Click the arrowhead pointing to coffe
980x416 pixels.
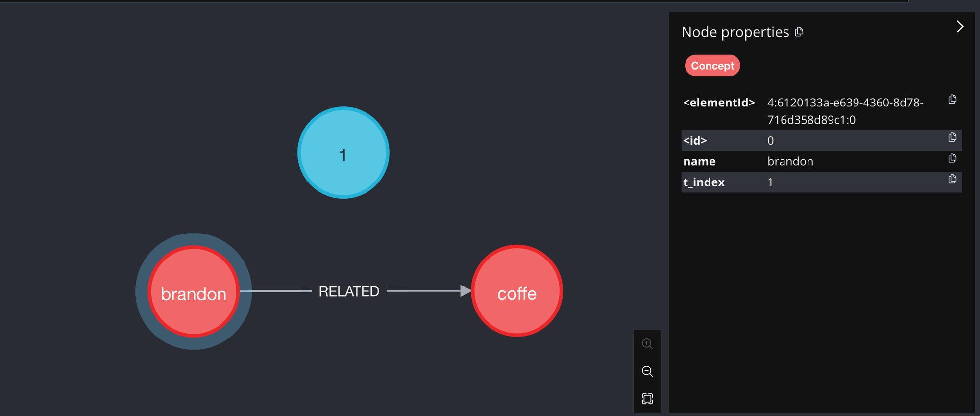coord(465,291)
